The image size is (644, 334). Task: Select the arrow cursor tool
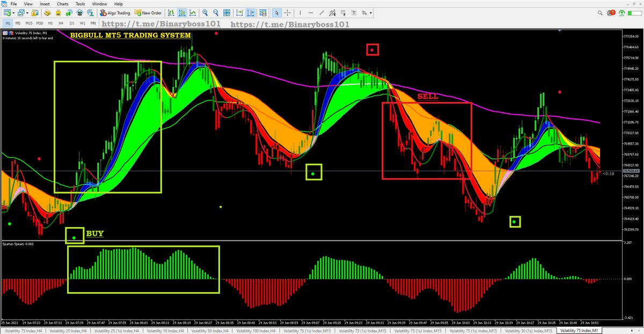click(x=277, y=13)
